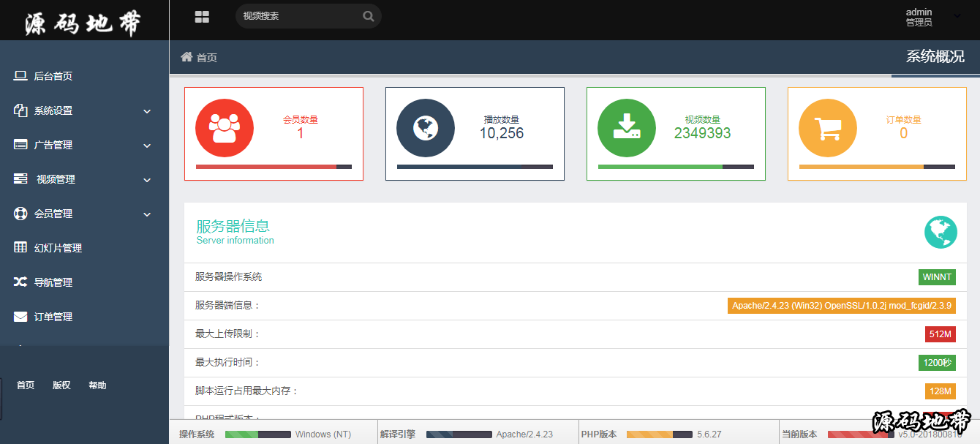Expand the 系统设置 sidebar menu
The height and width of the screenshot is (444, 980).
point(84,111)
